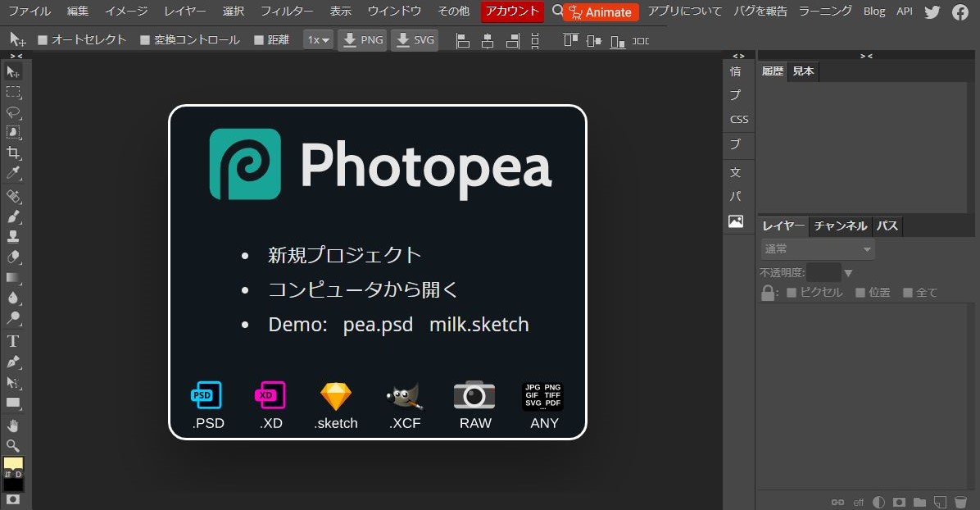Viewport: 980px width, 510px height.
Task: Click the align left edges icon
Action: coord(462,41)
